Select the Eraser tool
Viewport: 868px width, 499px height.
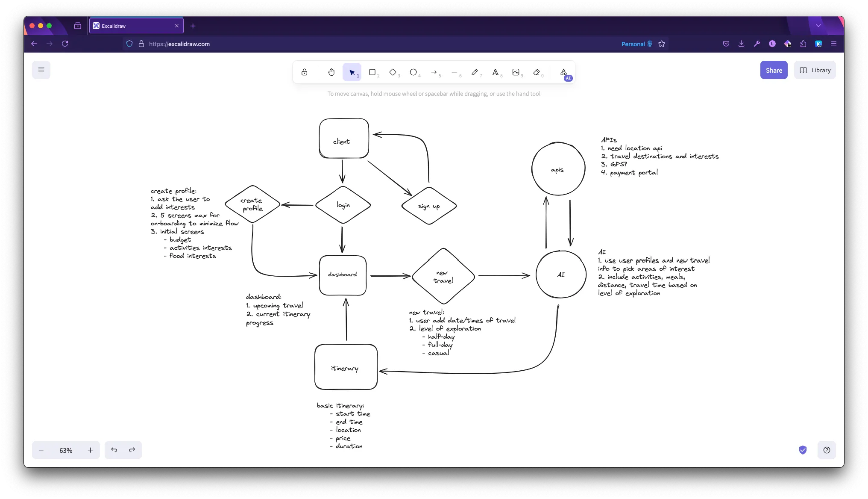(x=537, y=72)
